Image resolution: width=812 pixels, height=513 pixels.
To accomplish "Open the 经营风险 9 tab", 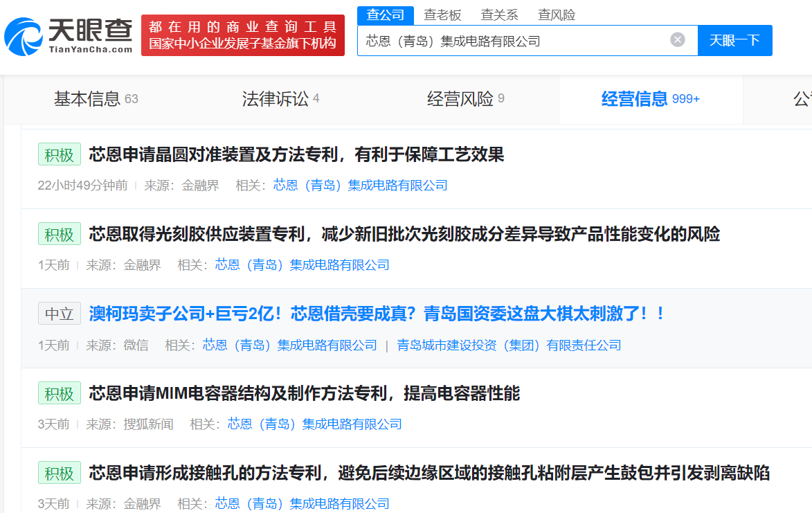I will (466, 99).
